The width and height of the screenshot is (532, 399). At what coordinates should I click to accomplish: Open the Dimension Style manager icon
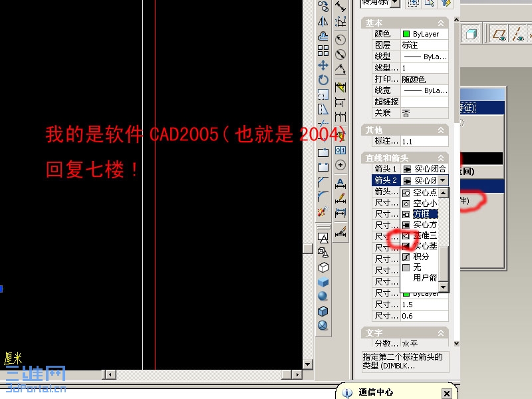340,231
